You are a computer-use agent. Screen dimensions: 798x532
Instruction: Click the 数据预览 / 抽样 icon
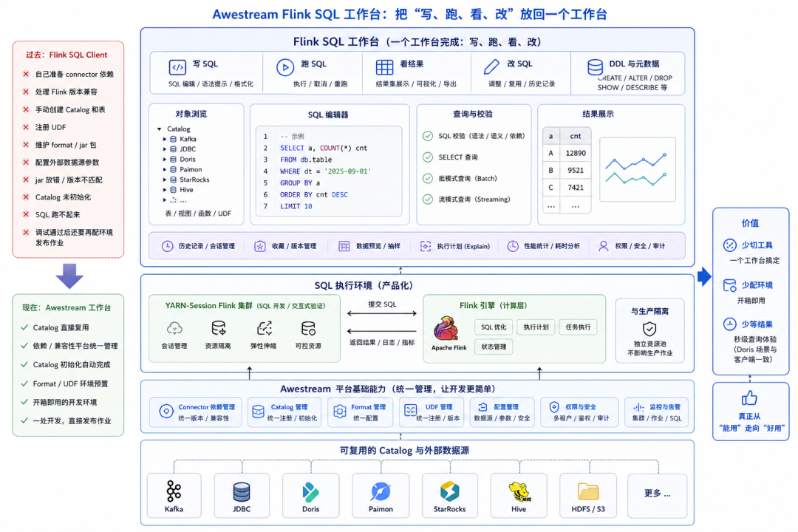click(x=344, y=246)
